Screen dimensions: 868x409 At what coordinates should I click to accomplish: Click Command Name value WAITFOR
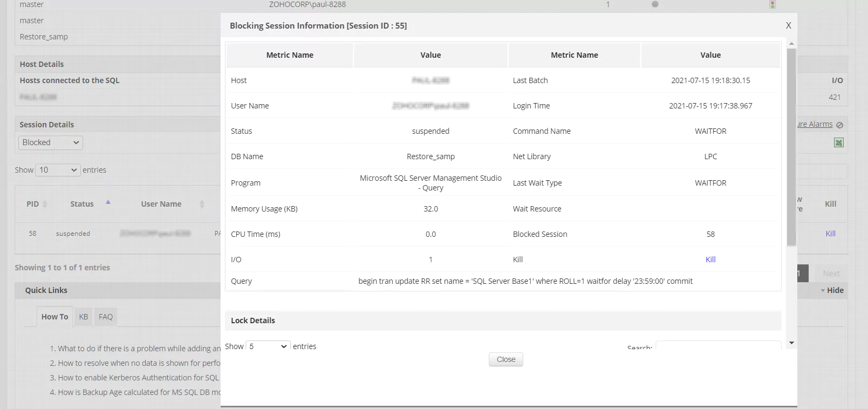(x=710, y=131)
